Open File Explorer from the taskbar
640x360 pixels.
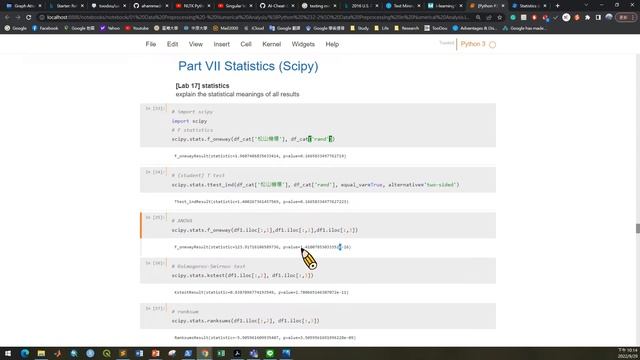pyautogui.click(x=41, y=353)
